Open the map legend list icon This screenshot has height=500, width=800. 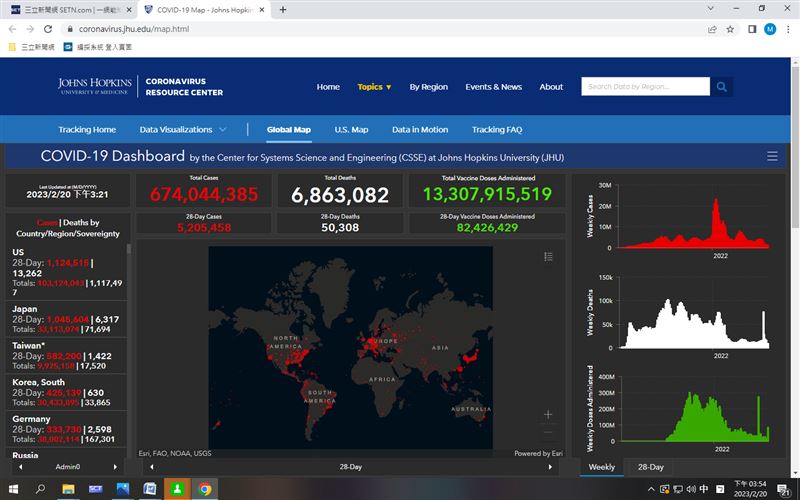click(548, 256)
